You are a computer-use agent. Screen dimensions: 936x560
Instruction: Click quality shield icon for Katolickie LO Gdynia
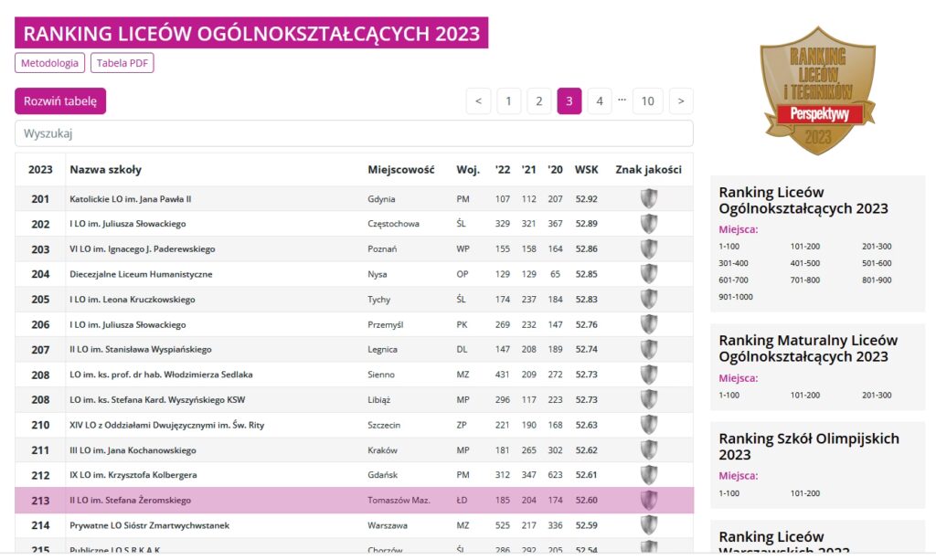(x=649, y=199)
